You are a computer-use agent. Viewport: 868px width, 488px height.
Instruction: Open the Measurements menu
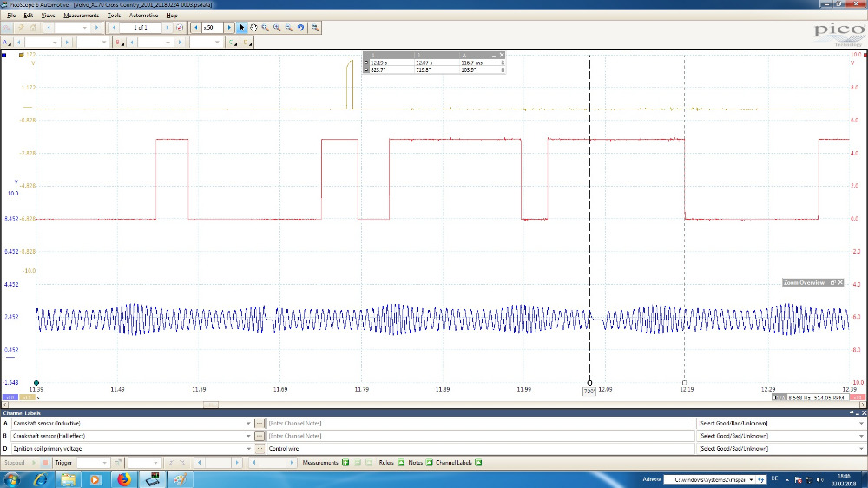pos(81,16)
